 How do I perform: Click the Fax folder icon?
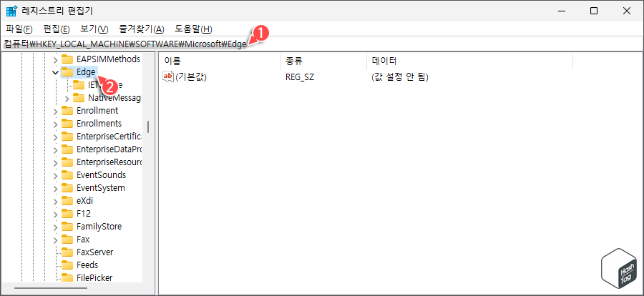(67, 240)
